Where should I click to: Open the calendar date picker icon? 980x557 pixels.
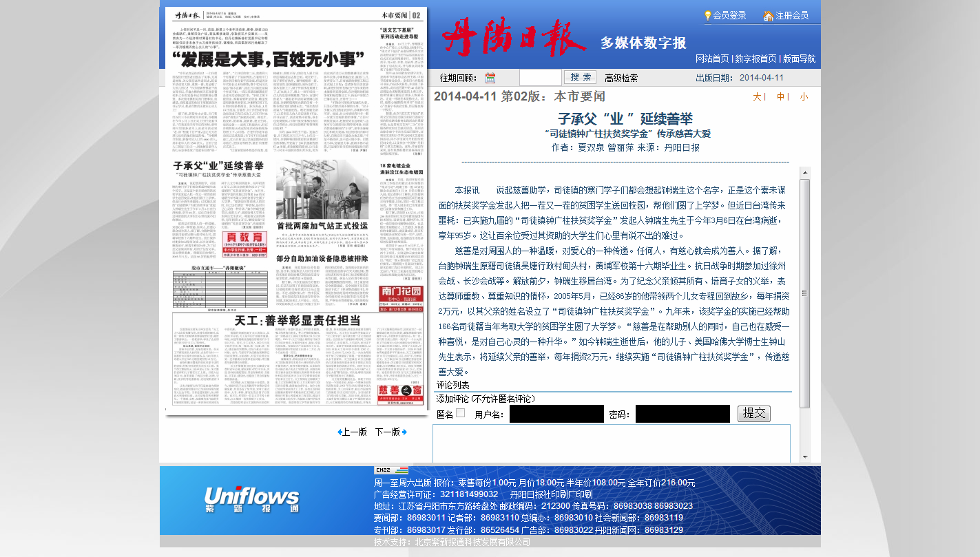pos(490,78)
